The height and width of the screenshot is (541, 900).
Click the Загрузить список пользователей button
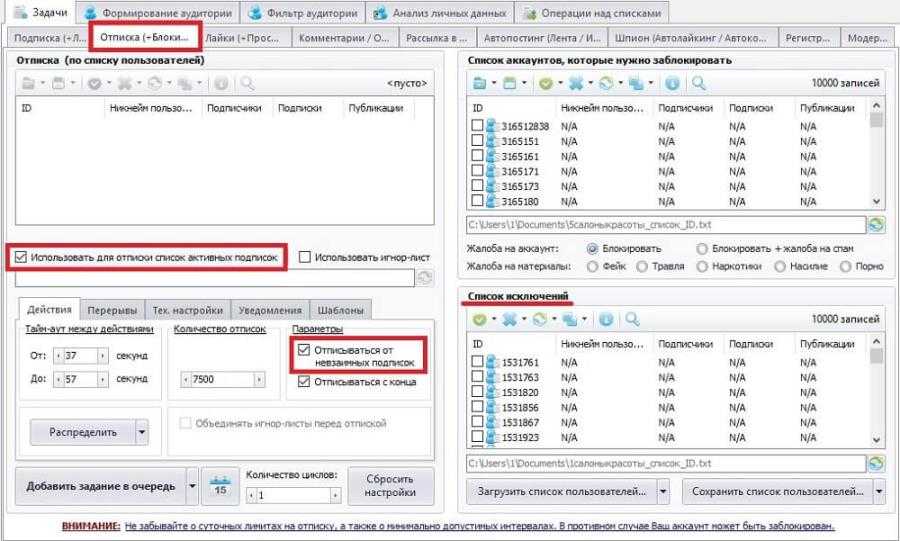pos(561,491)
